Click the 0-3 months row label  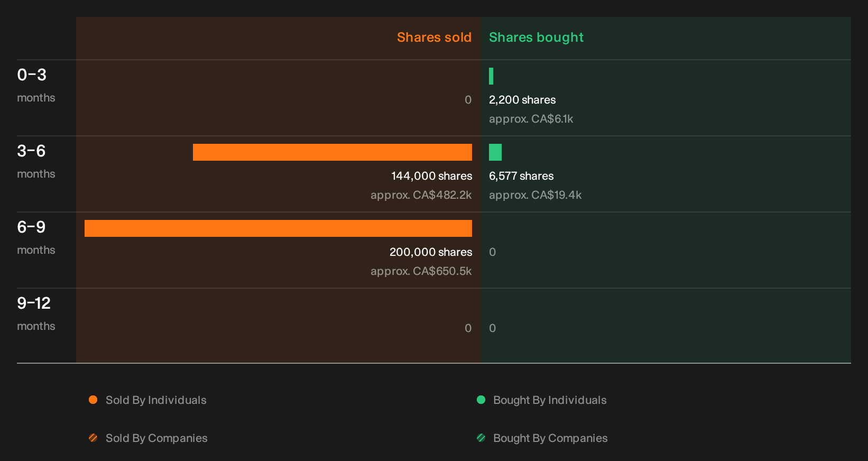[x=36, y=85]
